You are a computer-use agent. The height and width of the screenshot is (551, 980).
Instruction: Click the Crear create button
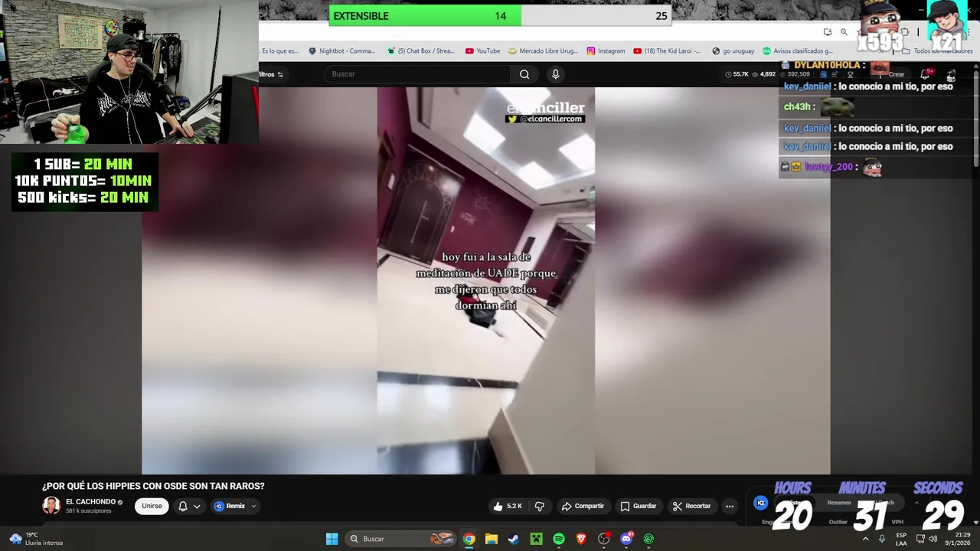tap(891, 74)
